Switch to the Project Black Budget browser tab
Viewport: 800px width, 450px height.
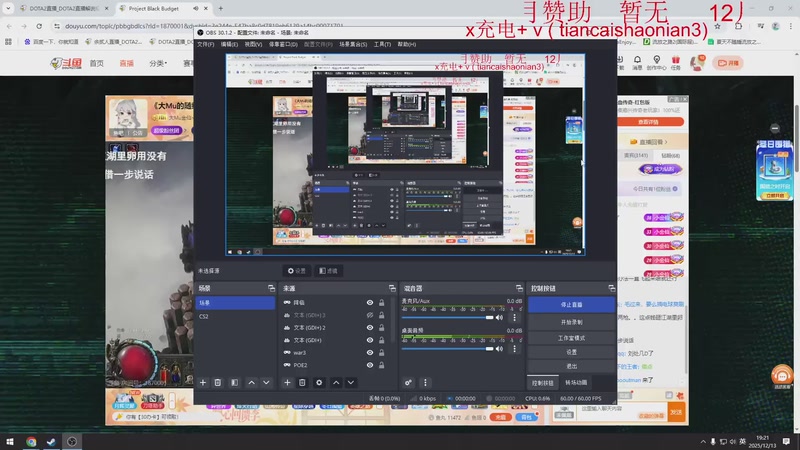(x=154, y=9)
